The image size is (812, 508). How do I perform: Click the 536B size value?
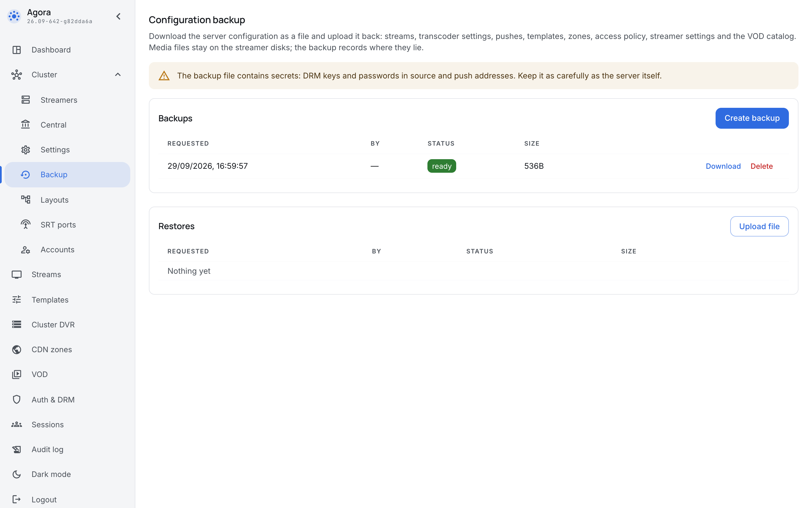(x=534, y=166)
